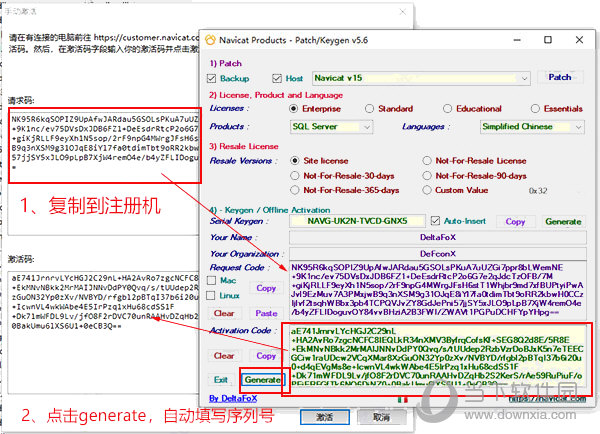Image resolution: width=600 pixels, height=434 pixels.
Task: Maximize the Patch/Keygen window
Action: 548,40
